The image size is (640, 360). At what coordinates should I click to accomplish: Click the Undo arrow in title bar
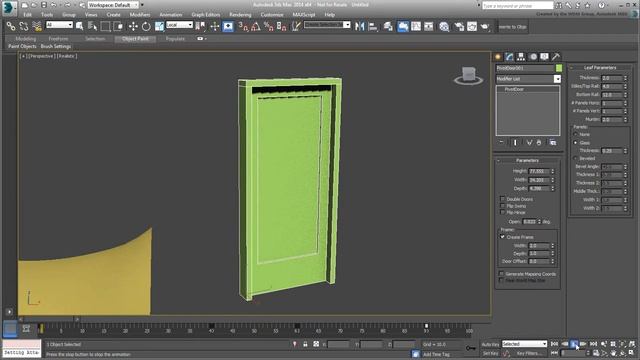point(53,5)
